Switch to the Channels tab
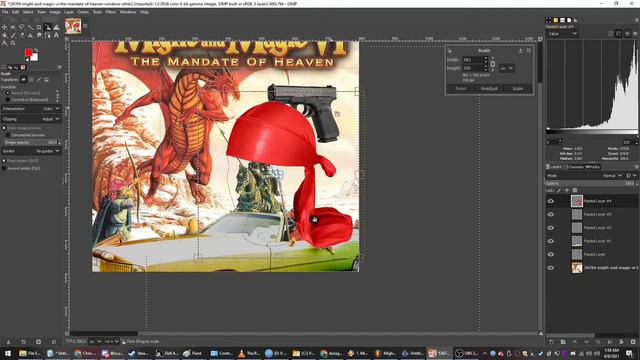 (576, 167)
